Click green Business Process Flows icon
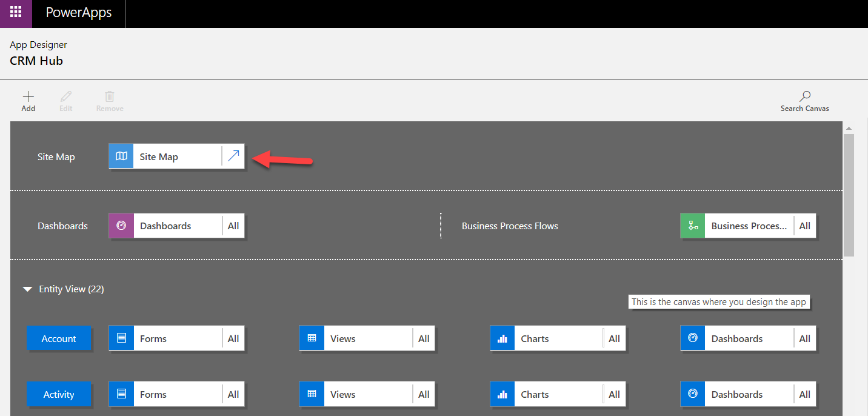 click(693, 226)
